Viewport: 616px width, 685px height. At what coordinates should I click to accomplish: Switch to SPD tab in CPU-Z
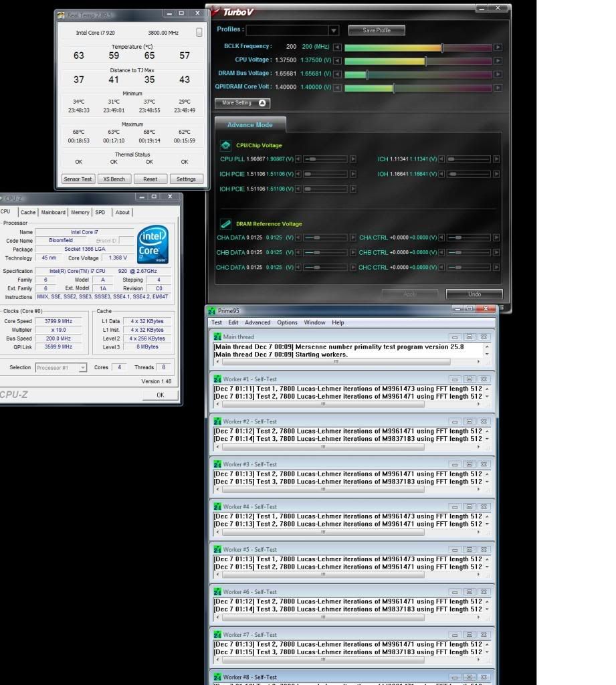point(100,212)
